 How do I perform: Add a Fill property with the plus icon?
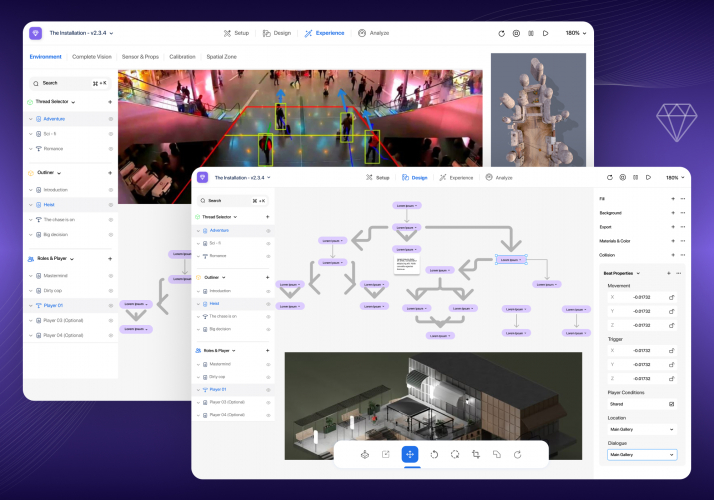click(673, 199)
